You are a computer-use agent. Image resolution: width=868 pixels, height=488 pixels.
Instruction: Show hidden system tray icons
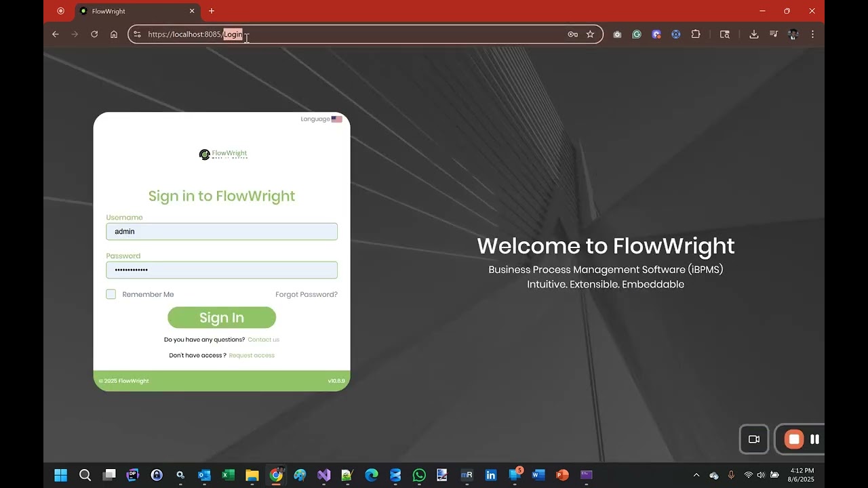tap(696, 475)
